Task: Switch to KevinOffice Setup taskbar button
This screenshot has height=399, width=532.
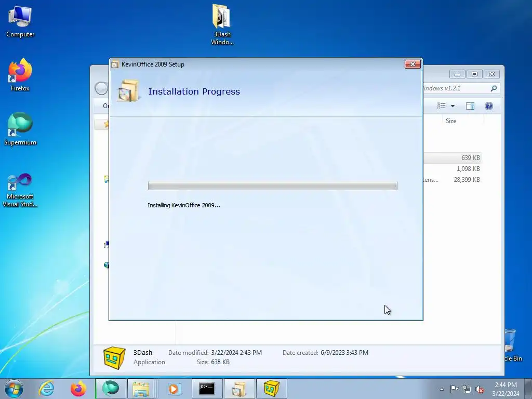Action: (x=239, y=389)
